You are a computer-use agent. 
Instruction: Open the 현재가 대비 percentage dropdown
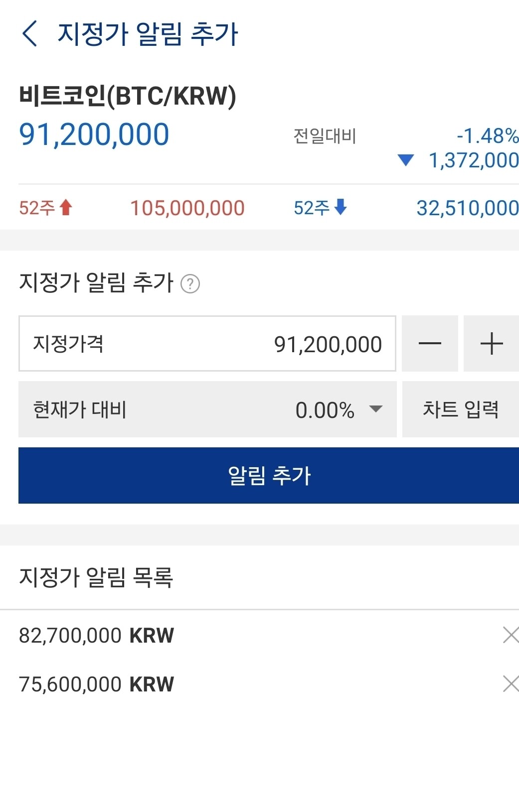334,409
